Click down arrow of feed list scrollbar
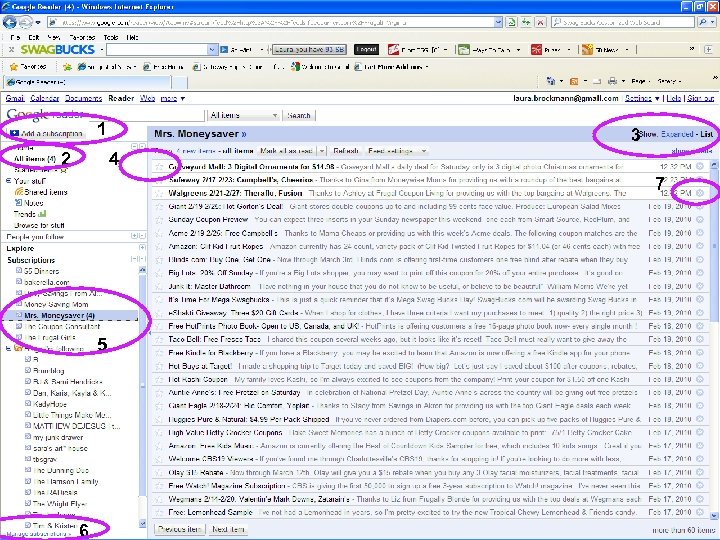 [x=714, y=516]
